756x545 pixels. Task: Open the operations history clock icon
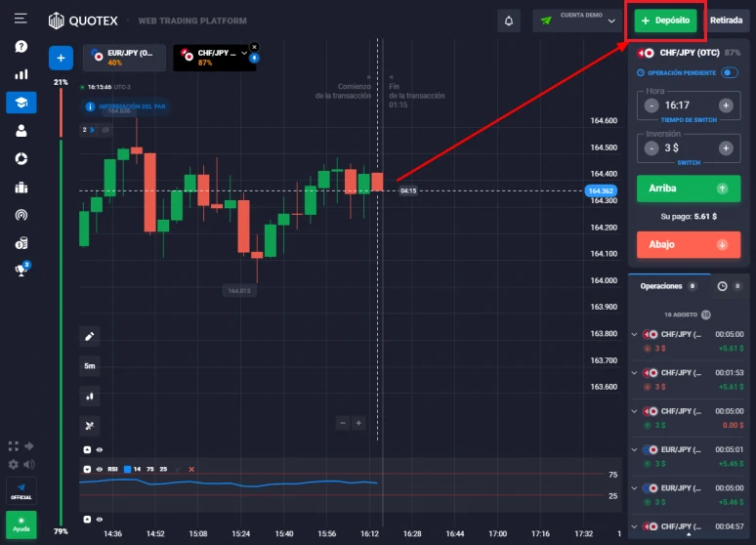pos(722,286)
